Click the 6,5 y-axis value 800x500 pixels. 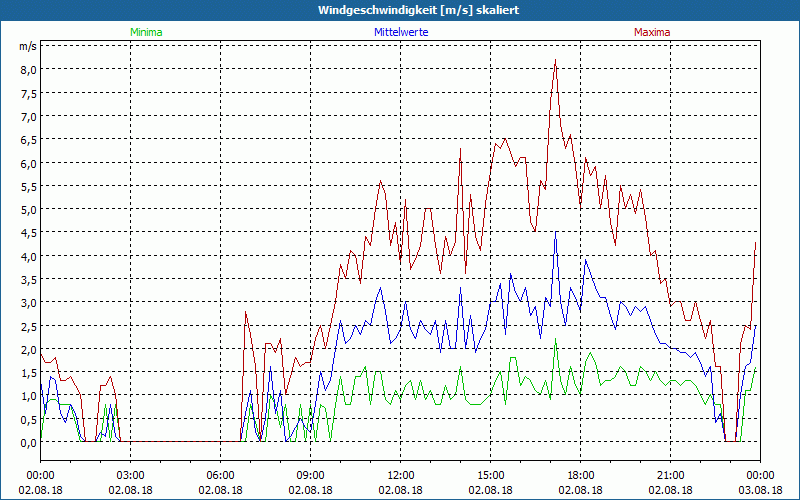pyautogui.click(x=28, y=140)
